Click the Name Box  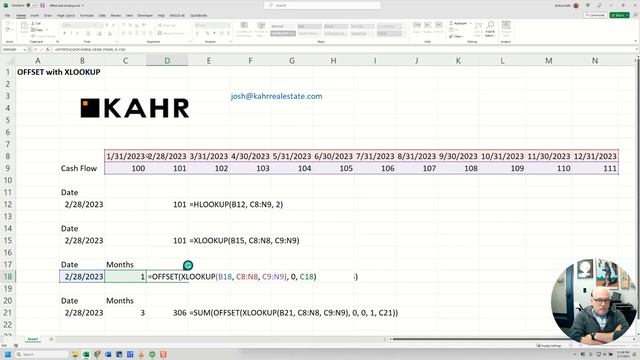[x=14, y=49]
